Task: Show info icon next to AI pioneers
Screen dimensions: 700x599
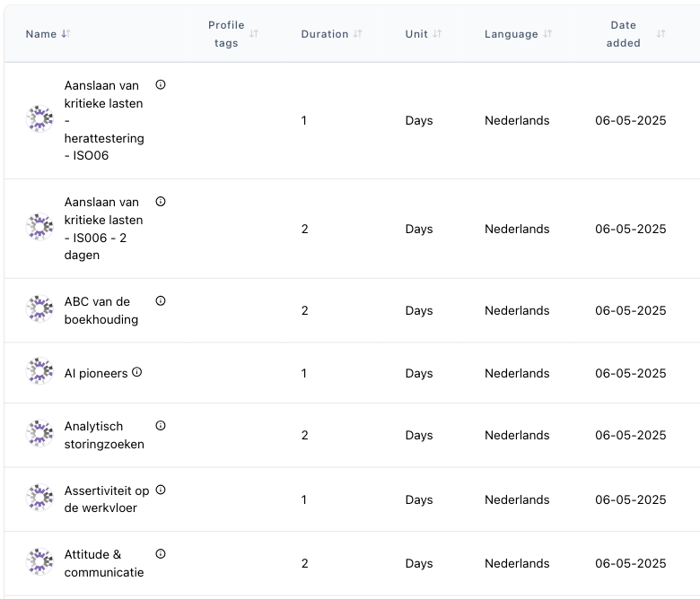Action: [137, 372]
